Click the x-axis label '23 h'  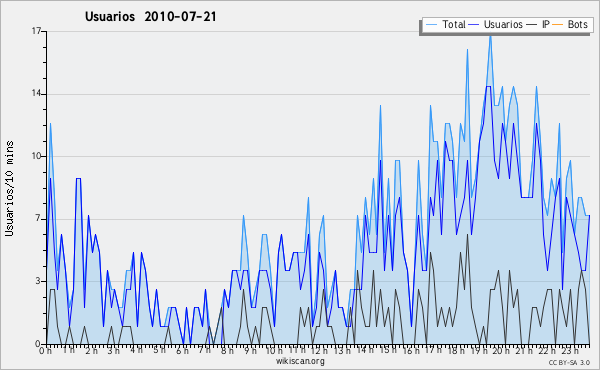point(570,351)
